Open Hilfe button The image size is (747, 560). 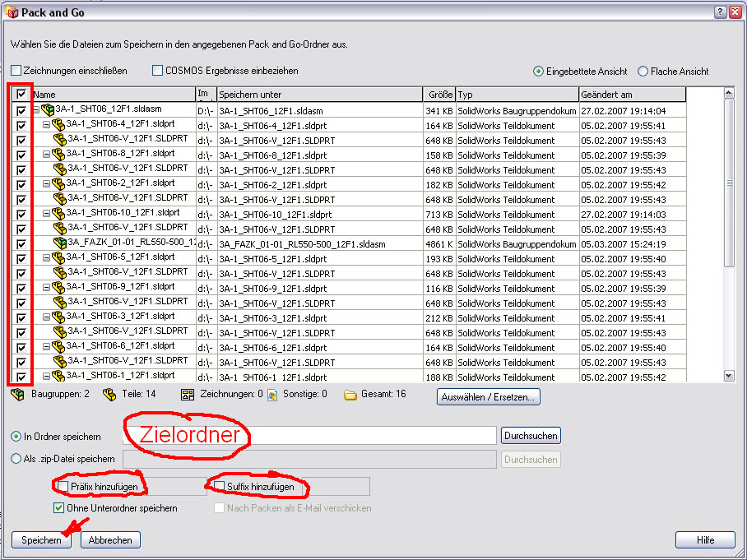click(705, 540)
